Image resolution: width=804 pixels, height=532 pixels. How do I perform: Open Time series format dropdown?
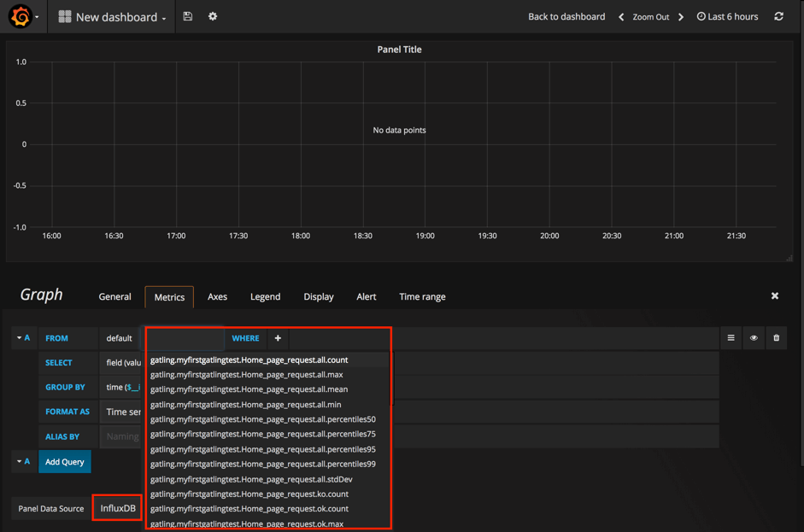coord(123,412)
